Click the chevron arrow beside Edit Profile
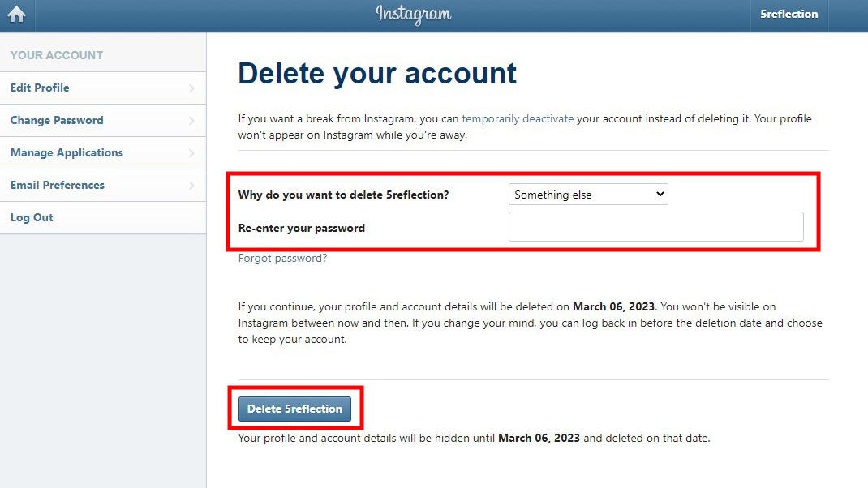 191,88
